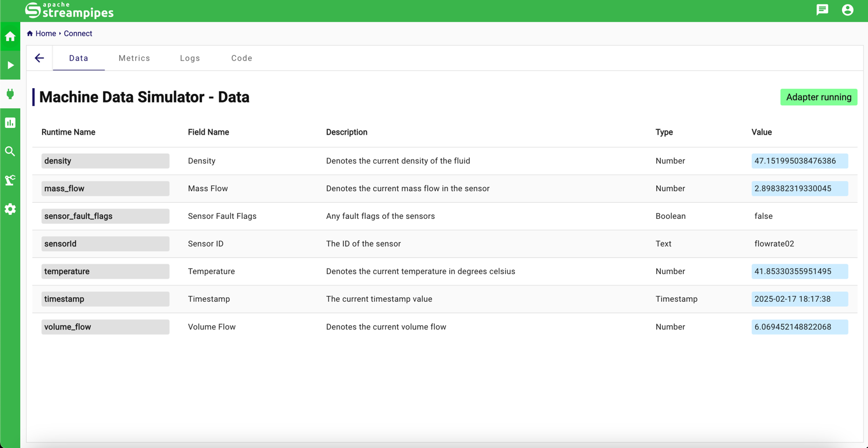Select the Connect plug icon
Image resolution: width=868 pixels, height=448 pixels.
(x=10, y=94)
